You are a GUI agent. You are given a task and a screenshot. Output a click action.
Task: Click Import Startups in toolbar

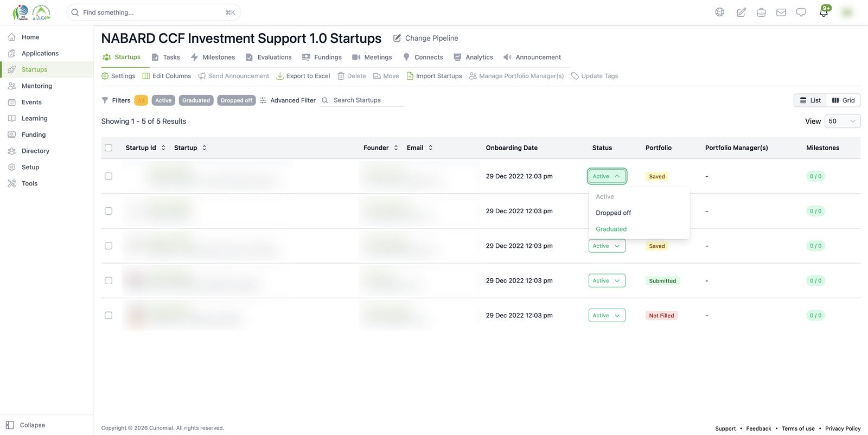(434, 76)
